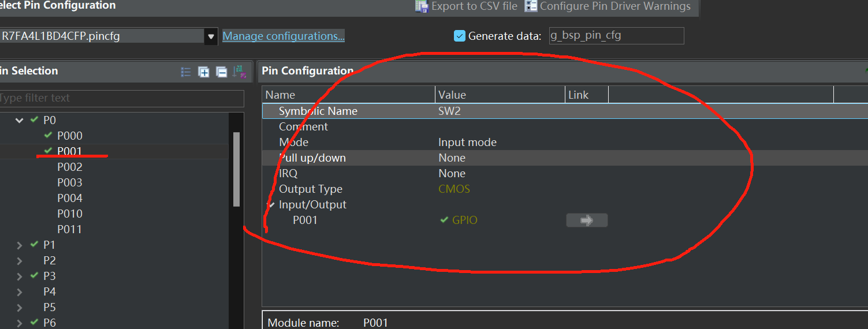The height and width of the screenshot is (329, 868).
Task: Select pin P002 in the tree
Action: coord(70,167)
